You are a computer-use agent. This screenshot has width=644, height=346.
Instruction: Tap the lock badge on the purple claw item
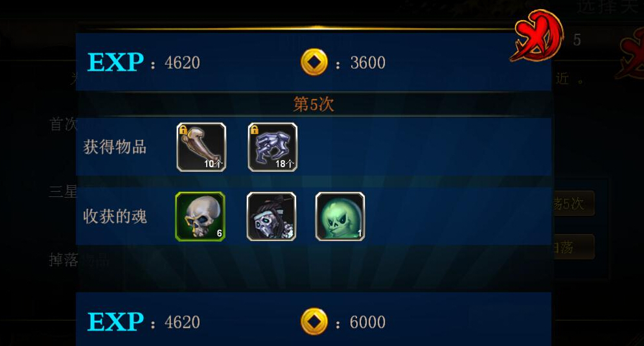tap(254, 130)
